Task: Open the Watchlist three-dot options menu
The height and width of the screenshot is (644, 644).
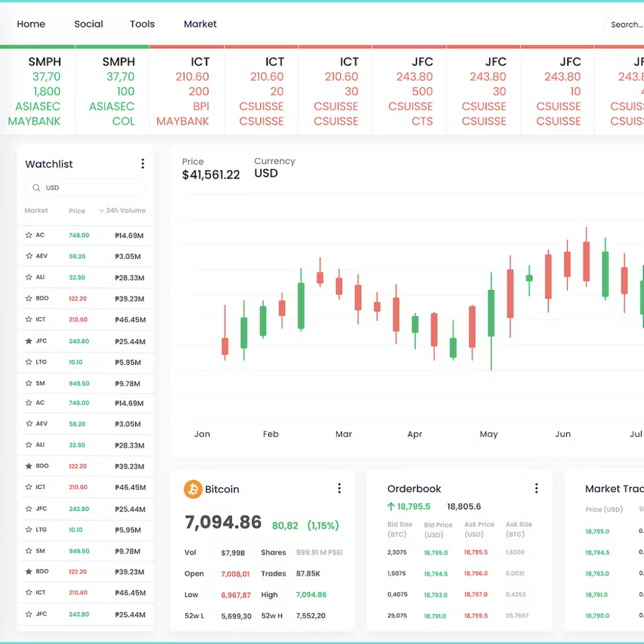Action: click(x=142, y=164)
